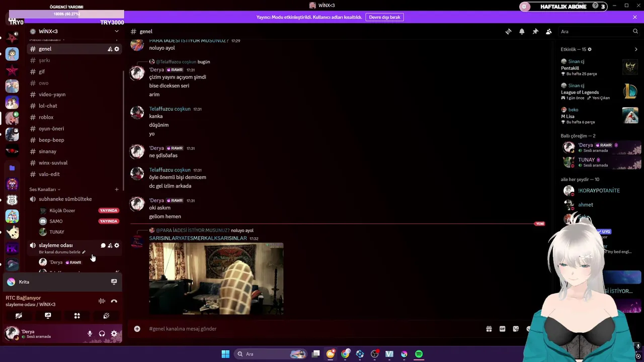The image size is (644, 362).
Task: Toggle the member list icon
Action: pyautogui.click(x=549, y=31)
